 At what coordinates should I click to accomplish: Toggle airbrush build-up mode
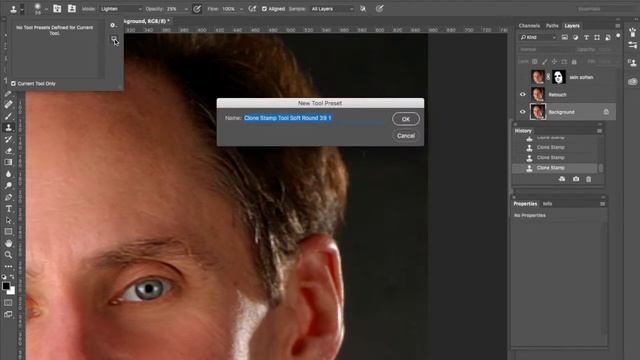pyautogui.click(x=252, y=9)
